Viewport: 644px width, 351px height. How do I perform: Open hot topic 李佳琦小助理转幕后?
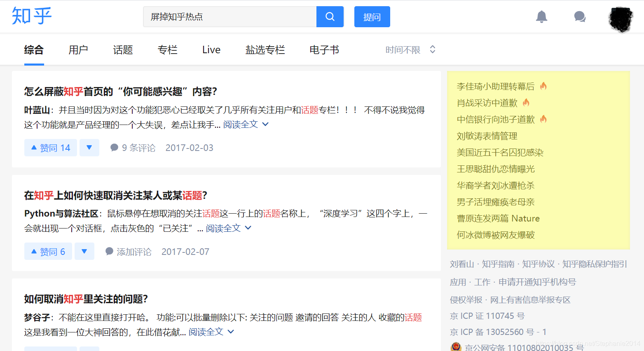496,86
